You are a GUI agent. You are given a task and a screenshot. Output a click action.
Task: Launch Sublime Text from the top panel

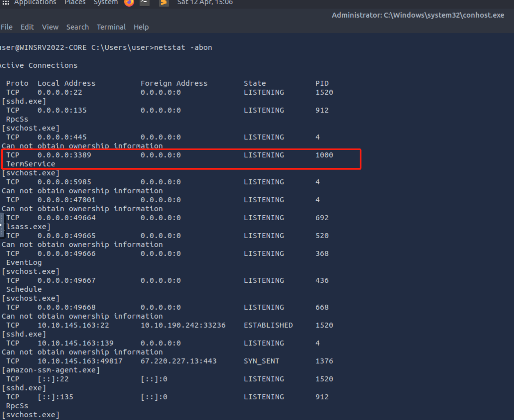point(164,3)
